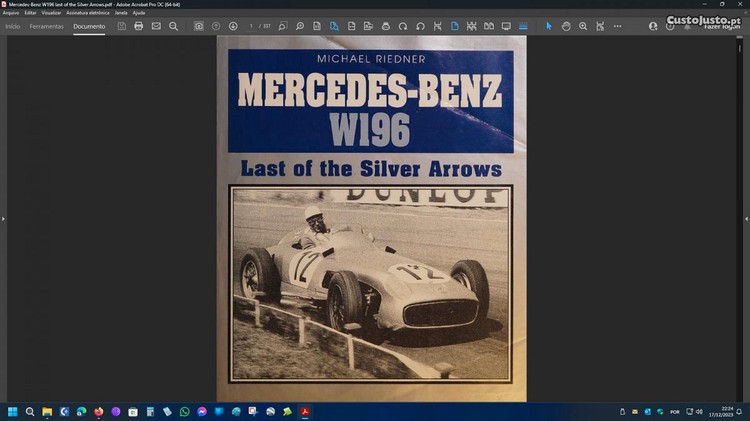Go to the next page with the down arrow

coord(233,26)
